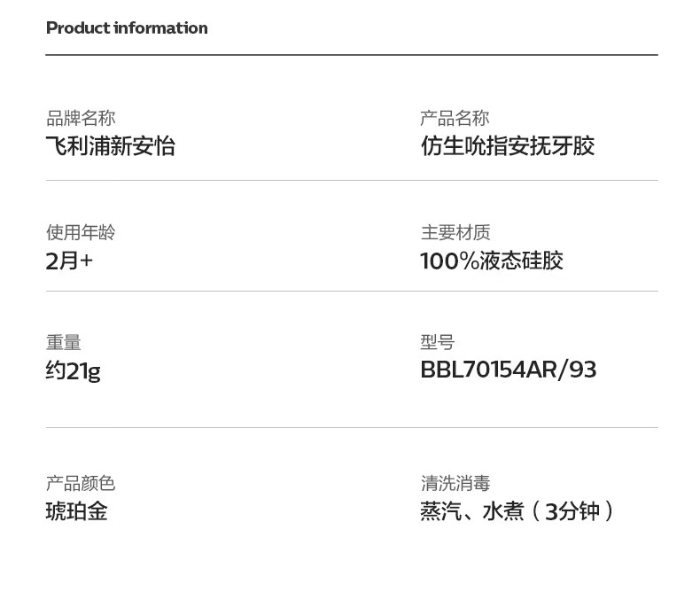The width and height of the screenshot is (700, 592).
Task: Click the Product information heading
Action: coord(127,28)
